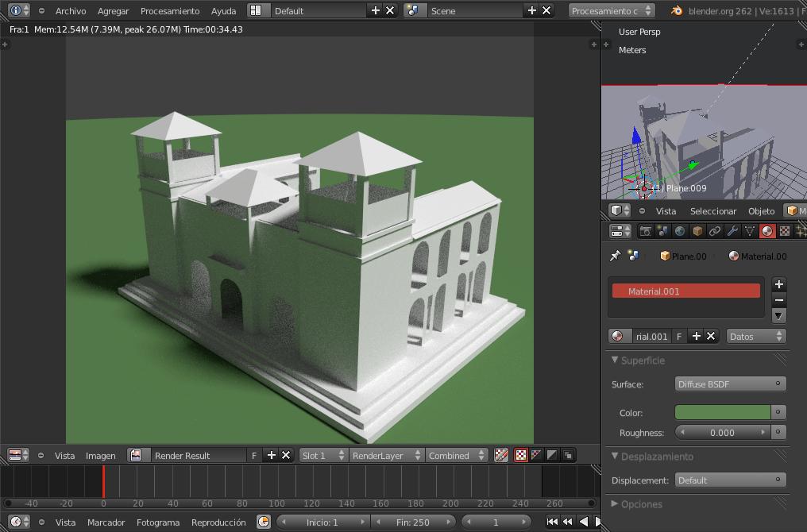The height and width of the screenshot is (532, 807).
Task: Add a new material slot with plus button
Action: [778, 284]
